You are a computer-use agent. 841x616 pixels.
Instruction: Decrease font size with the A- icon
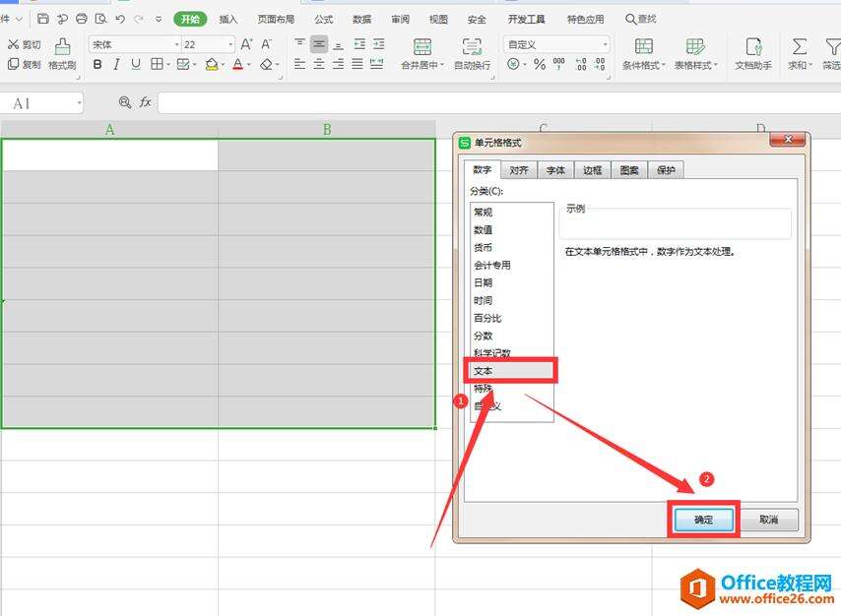[267, 44]
